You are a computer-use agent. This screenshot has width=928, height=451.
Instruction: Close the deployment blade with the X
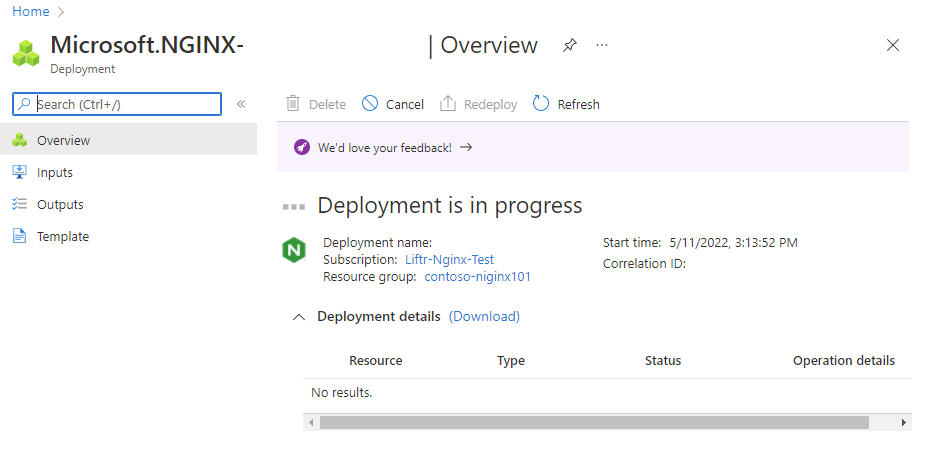(892, 46)
